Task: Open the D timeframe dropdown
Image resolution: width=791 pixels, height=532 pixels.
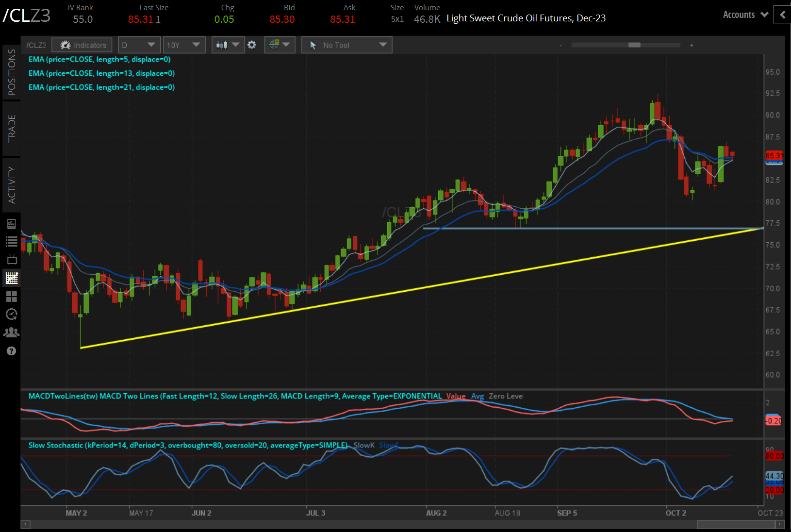Action: pos(139,45)
